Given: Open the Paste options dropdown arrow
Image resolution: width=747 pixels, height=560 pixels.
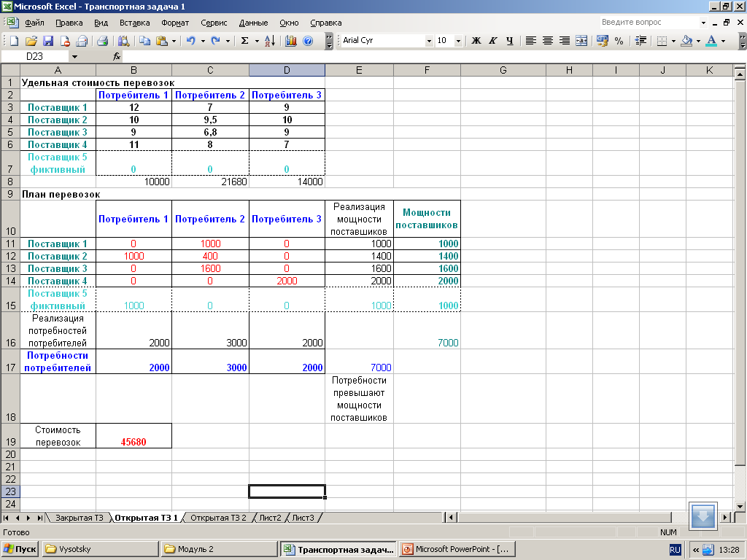Looking at the screenshot, I should click(x=174, y=41).
